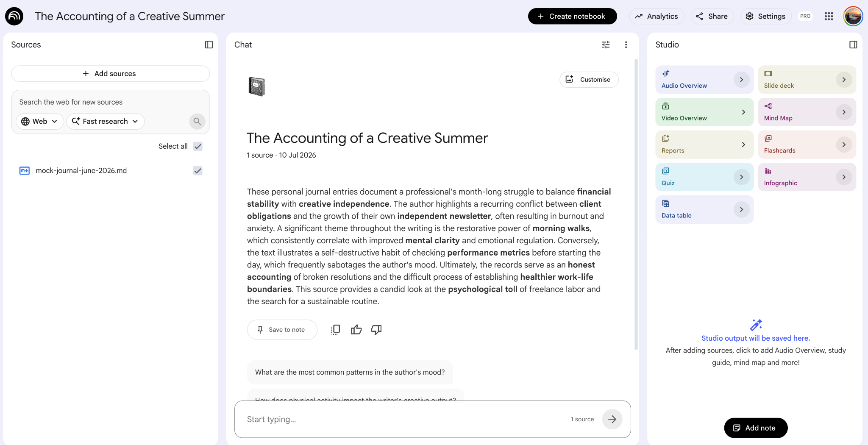
Task: Open the Google apps grid icon
Action: point(829,16)
